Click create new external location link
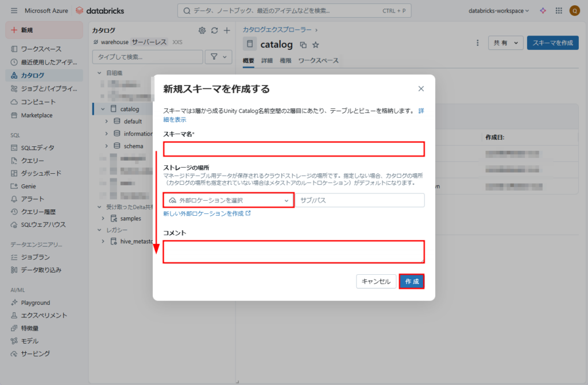 coord(207,213)
